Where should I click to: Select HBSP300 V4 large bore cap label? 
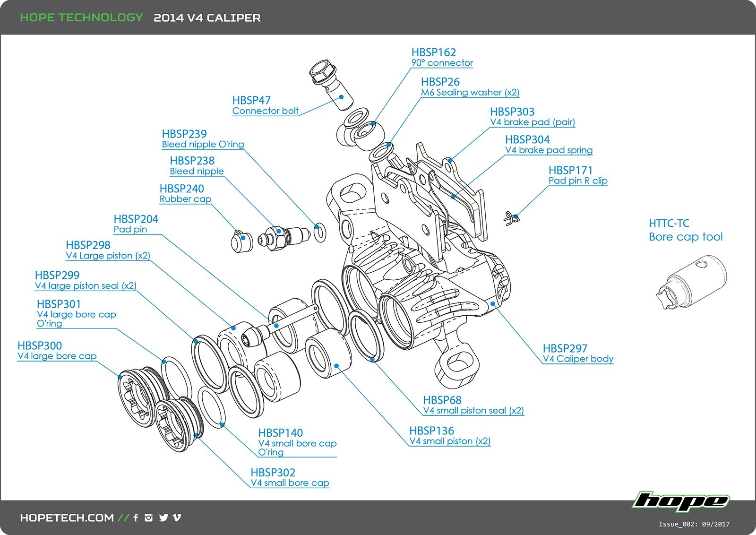pyautogui.click(x=57, y=351)
